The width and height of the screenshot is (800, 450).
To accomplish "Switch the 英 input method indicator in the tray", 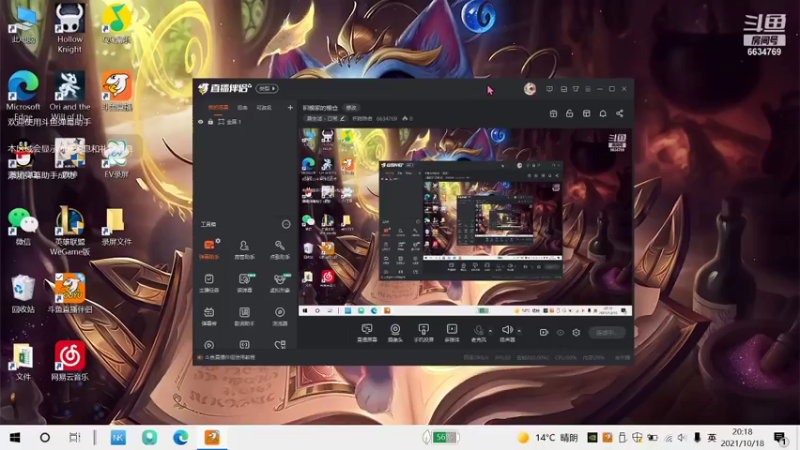I will (712, 438).
